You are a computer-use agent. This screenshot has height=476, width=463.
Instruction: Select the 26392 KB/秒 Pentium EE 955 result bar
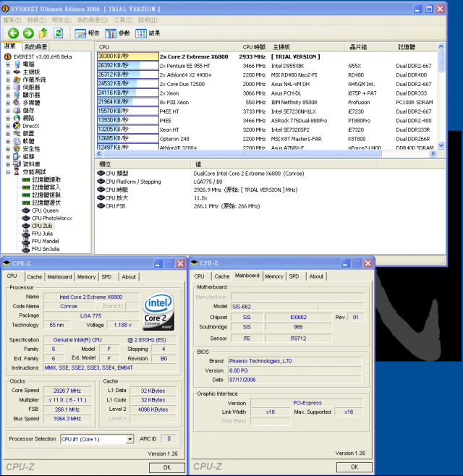click(x=128, y=66)
